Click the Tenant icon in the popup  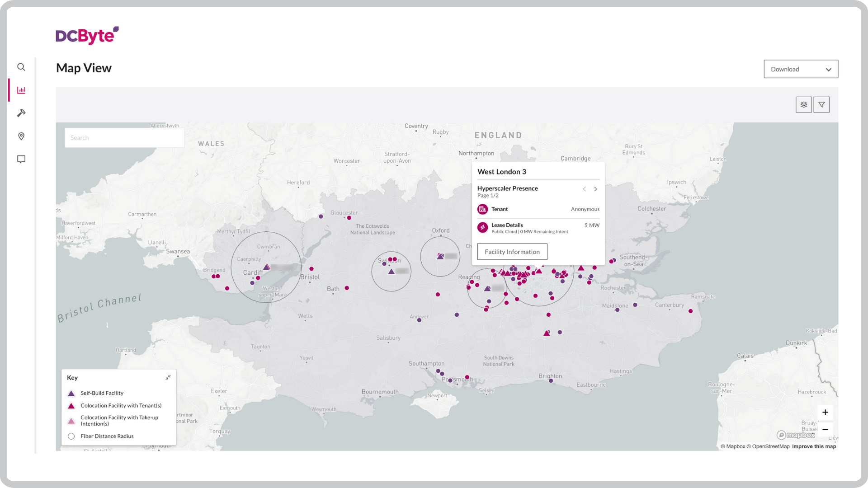(x=482, y=209)
